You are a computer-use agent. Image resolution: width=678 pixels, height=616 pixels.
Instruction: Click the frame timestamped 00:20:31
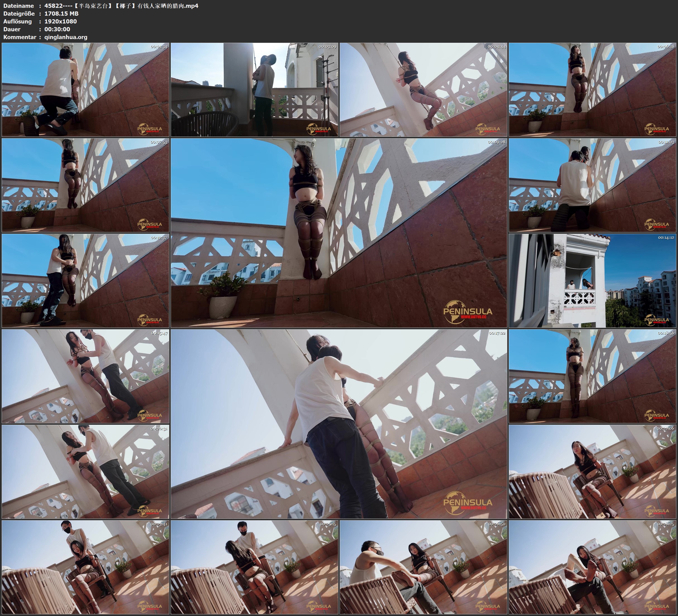85,471
